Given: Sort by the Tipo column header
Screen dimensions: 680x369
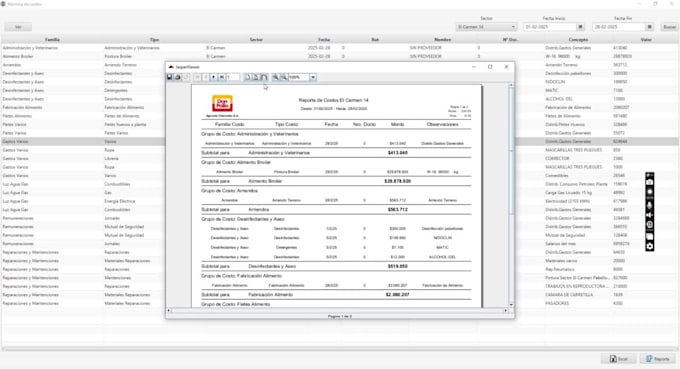Looking at the screenshot, I should (x=154, y=39).
